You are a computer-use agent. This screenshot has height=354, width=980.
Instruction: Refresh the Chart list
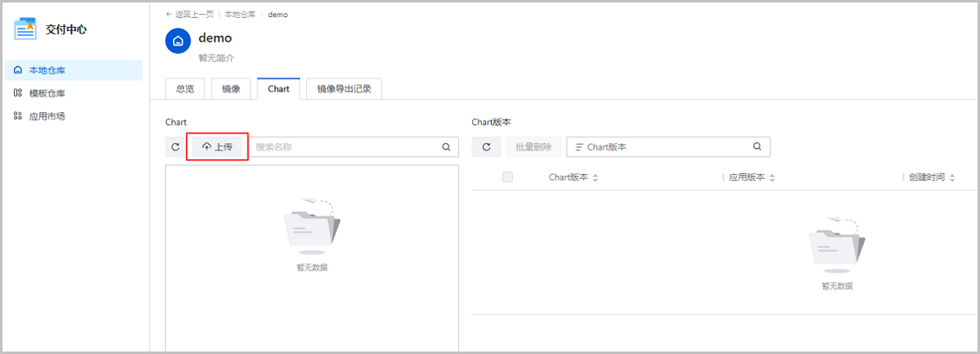tap(175, 147)
